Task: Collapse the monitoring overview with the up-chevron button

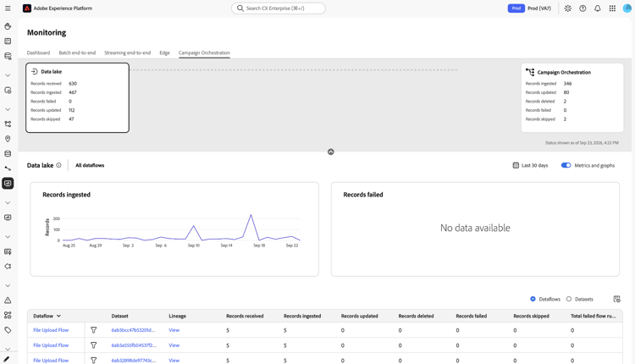Action: click(331, 152)
